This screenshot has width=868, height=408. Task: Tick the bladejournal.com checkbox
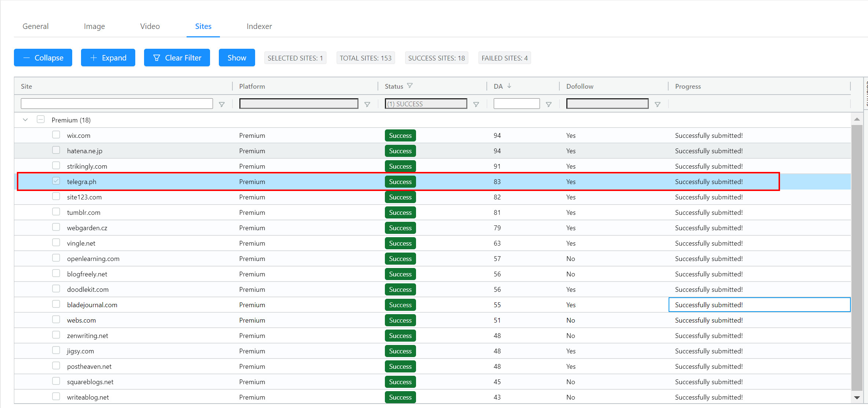[x=56, y=304]
